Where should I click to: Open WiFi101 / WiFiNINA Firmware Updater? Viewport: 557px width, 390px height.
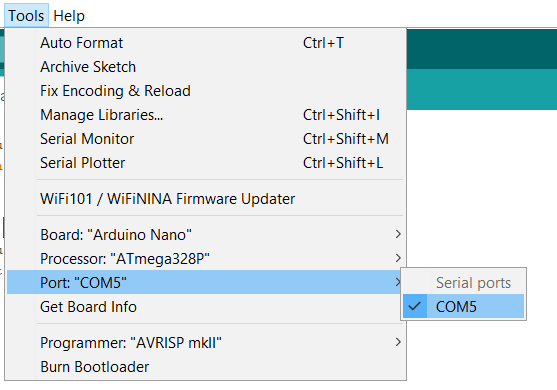205,199
